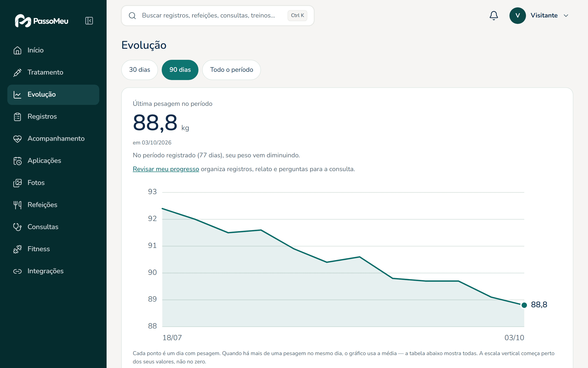This screenshot has height=368, width=588.
Task: Open Refeições section label
Action: pos(42,205)
